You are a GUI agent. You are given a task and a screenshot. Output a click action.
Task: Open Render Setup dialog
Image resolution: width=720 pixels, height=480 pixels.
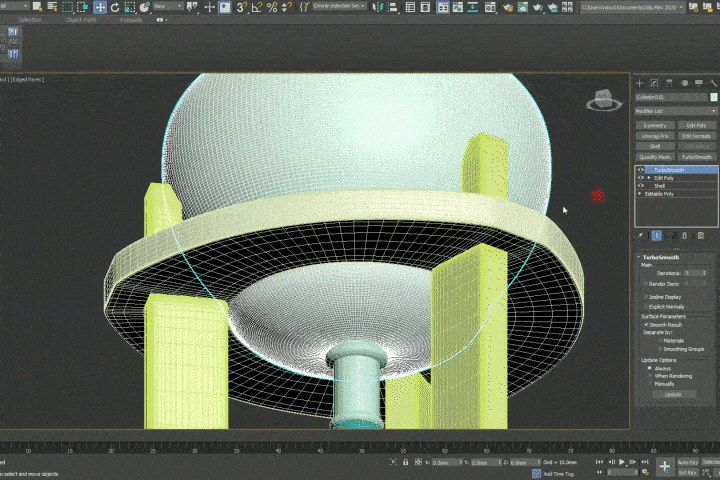[507, 7]
